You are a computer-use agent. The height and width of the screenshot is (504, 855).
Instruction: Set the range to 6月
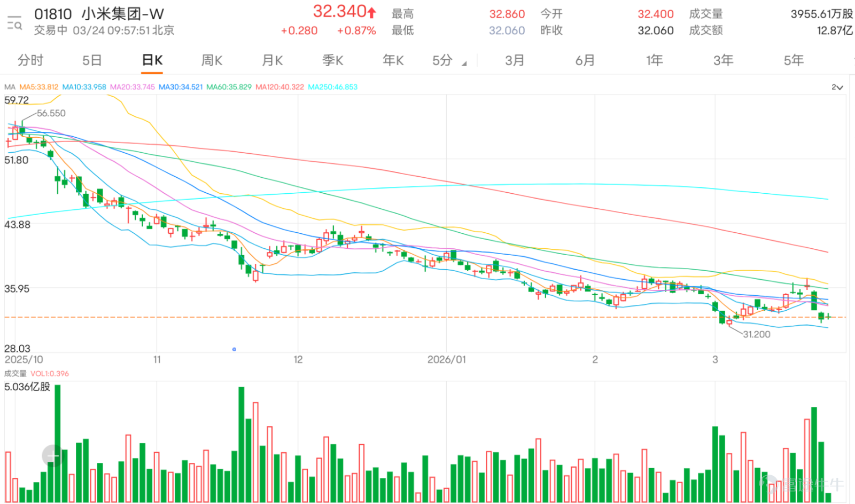click(585, 60)
